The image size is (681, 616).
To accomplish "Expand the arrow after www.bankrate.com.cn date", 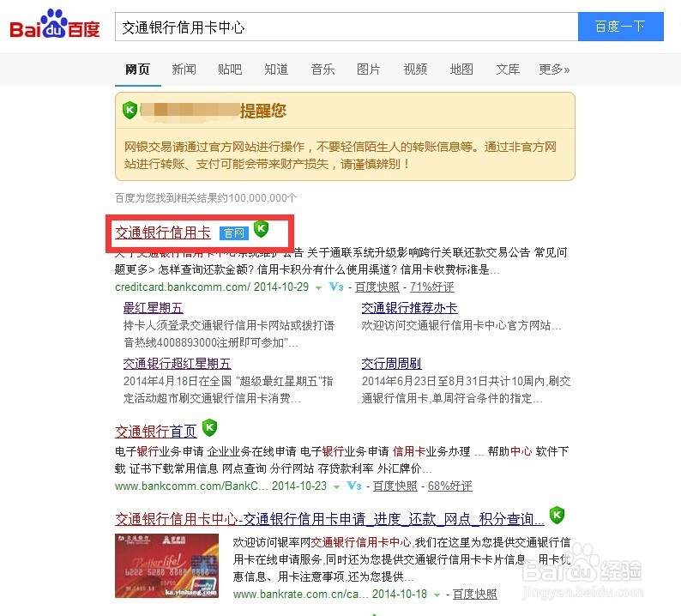I will tap(437, 595).
